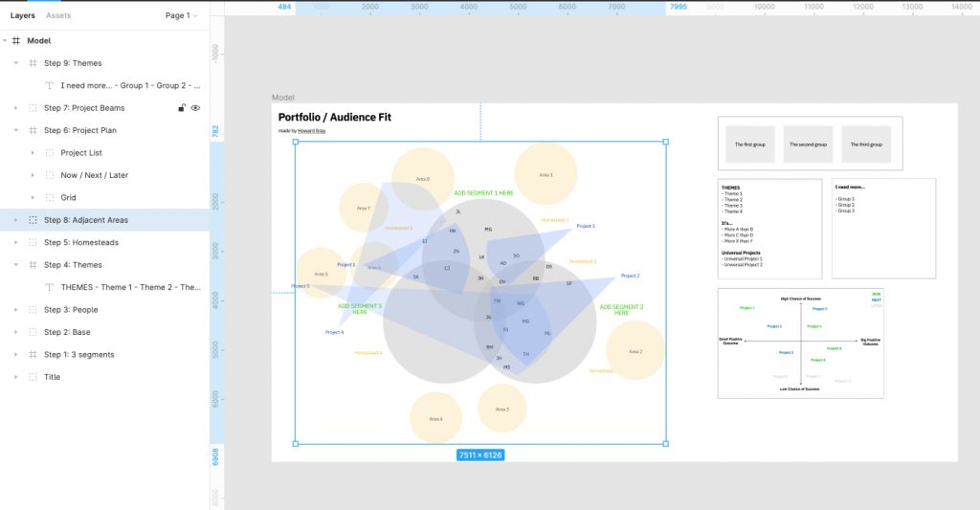Select the Step 8: Adjacent Areas layer
Viewport: 980px width, 510px height.
[x=104, y=220]
